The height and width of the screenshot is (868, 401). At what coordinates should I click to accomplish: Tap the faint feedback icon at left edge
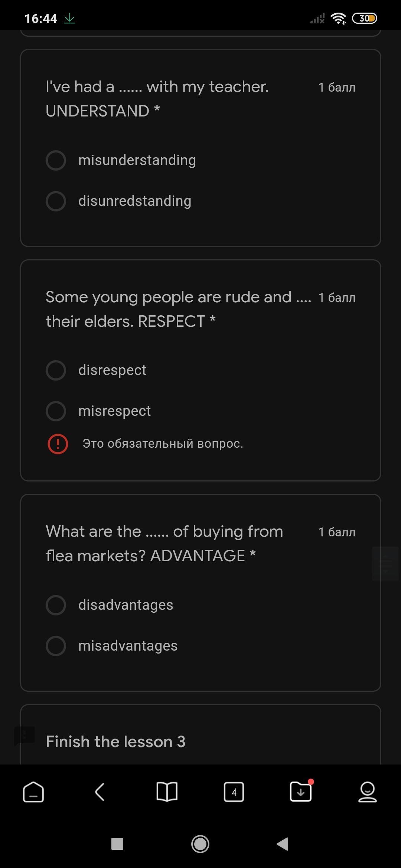tap(25, 735)
